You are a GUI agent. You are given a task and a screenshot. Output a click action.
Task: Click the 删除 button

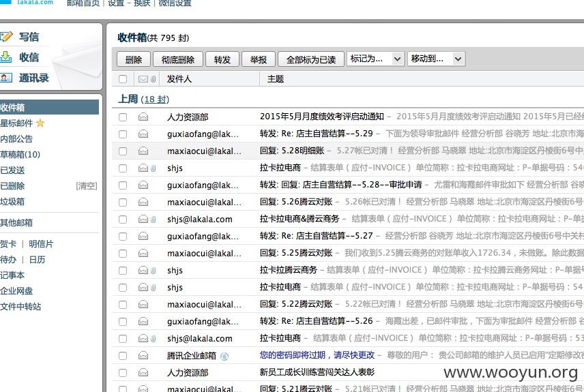pos(134,59)
